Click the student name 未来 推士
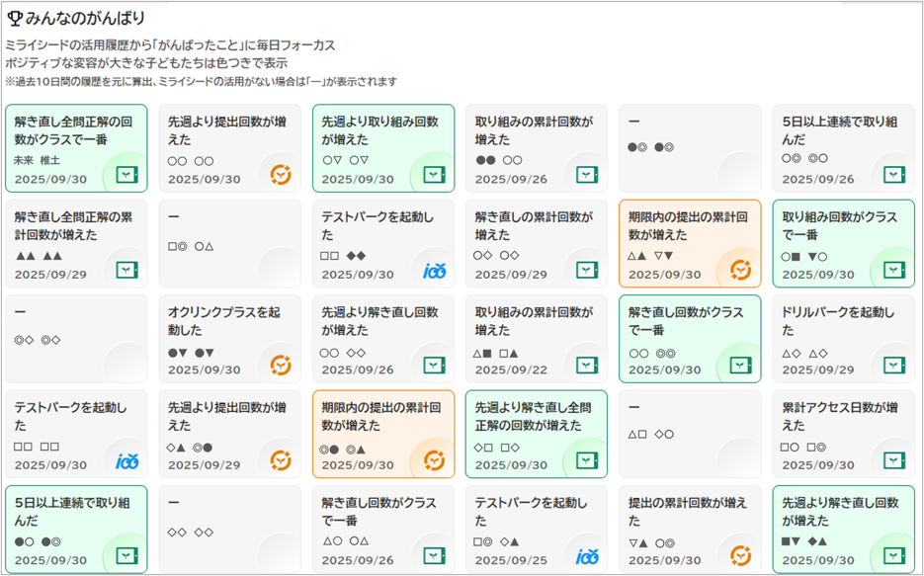The image size is (924, 576). click(x=37, y=160)
